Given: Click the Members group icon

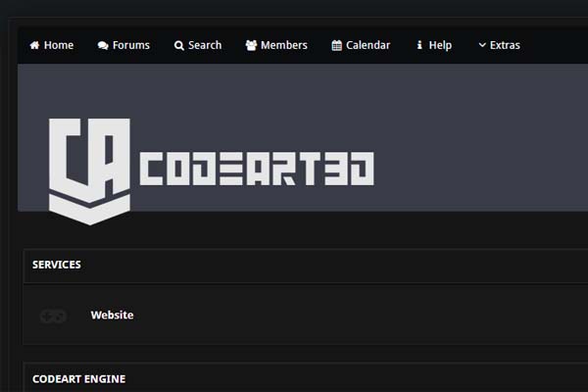Looking at the screenshot, I should (251, 45).
